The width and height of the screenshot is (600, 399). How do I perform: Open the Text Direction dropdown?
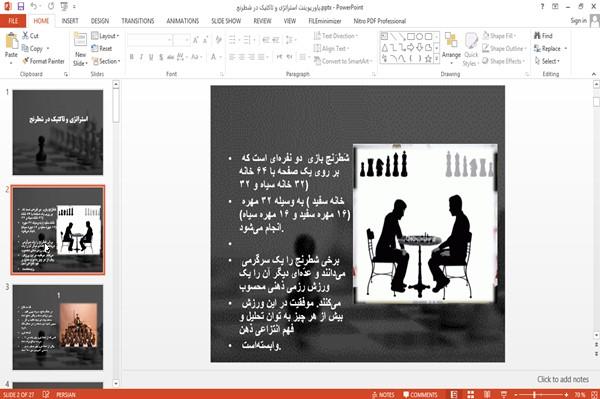(336, 36)
